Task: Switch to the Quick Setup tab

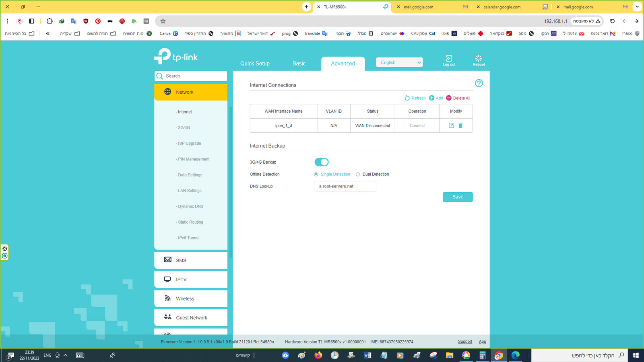Action: tap(255, 64)
